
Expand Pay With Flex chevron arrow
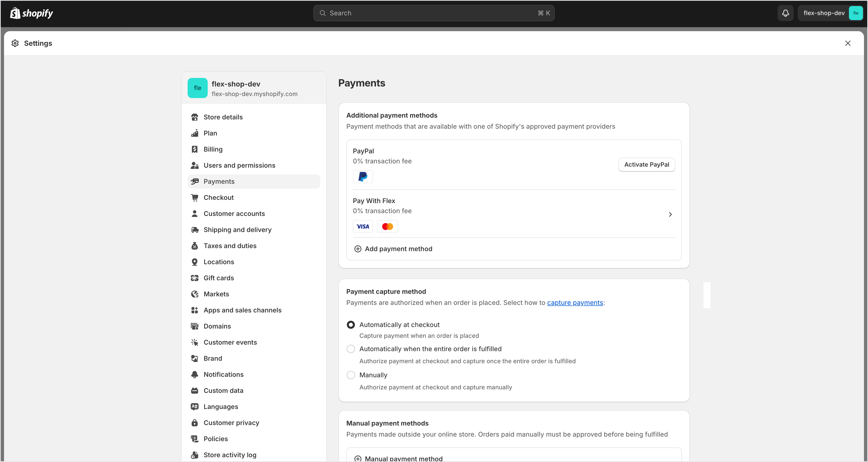[x=670, y=214]
